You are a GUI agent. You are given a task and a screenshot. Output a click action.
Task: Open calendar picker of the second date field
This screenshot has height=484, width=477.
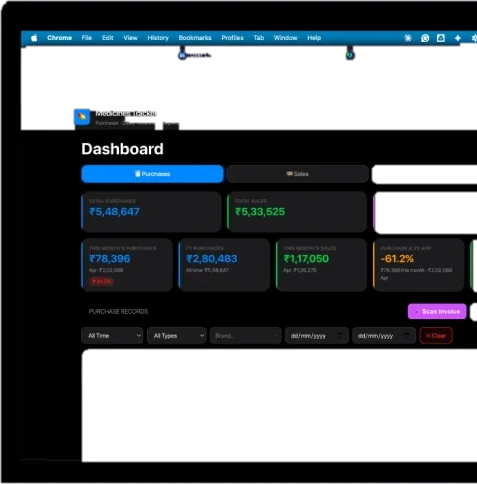click(x=407, y=336)
